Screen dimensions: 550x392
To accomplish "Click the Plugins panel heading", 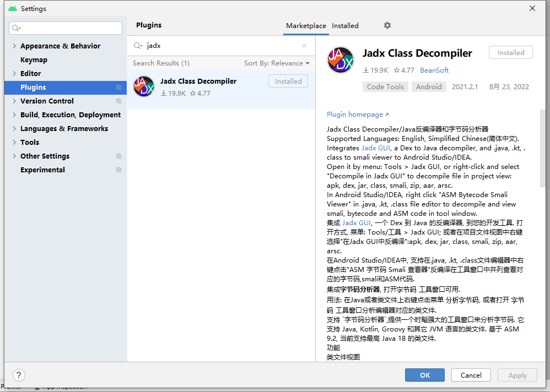I will point(149,25).
